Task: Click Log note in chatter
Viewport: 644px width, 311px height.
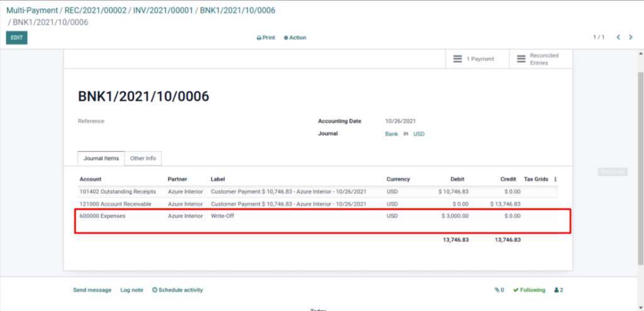Action: pyautogui.click(x=132, y=290)
